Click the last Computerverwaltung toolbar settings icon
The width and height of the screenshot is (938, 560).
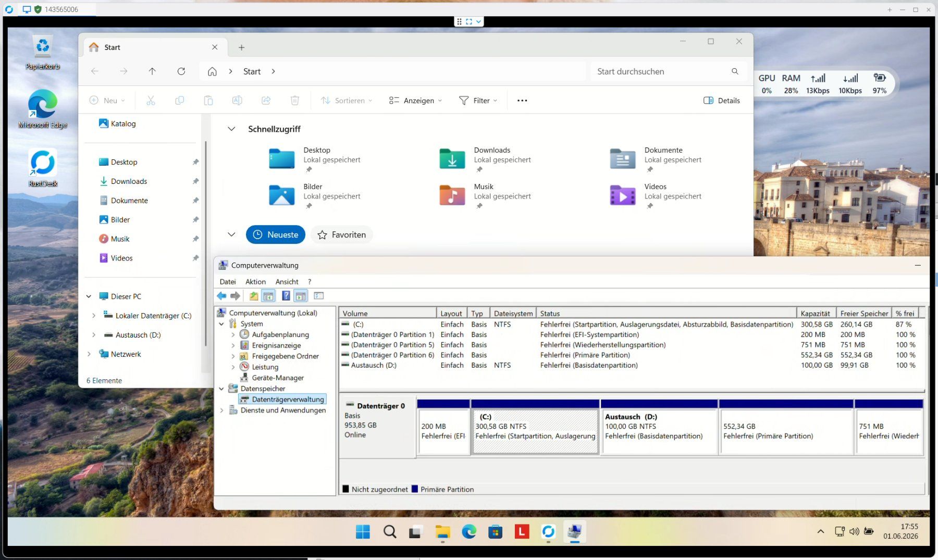[319, 296]
